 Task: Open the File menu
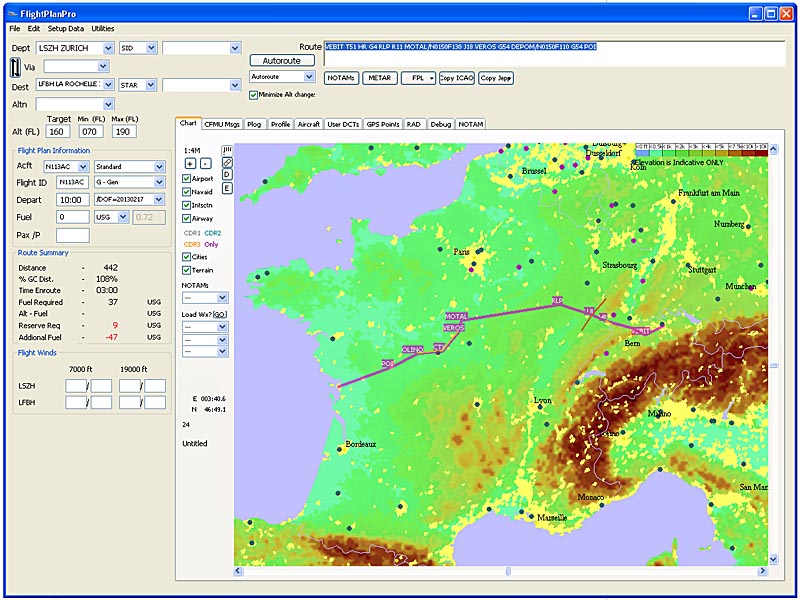15,29
